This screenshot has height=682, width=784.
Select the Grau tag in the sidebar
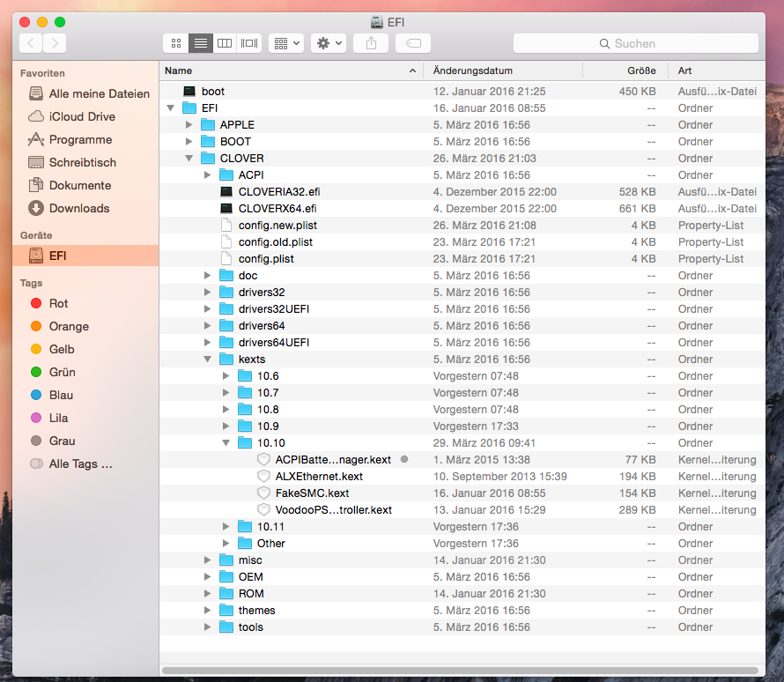(53, 441)
